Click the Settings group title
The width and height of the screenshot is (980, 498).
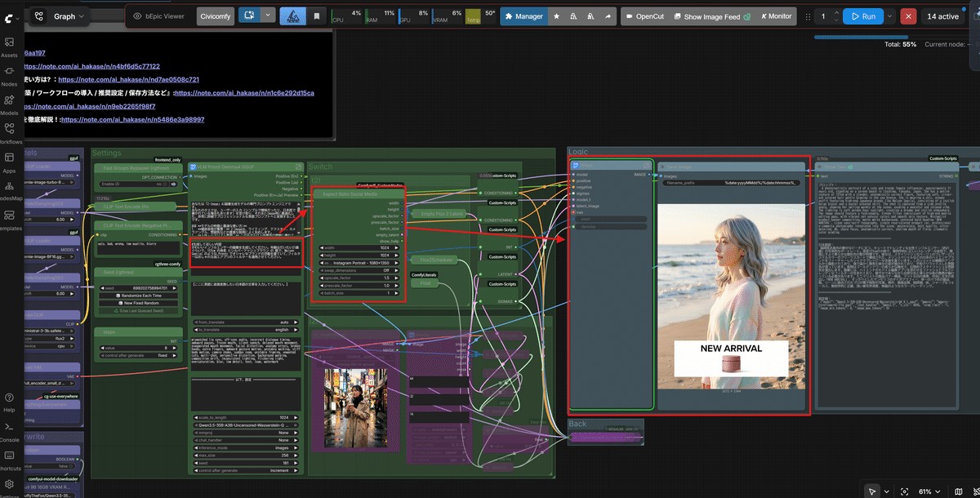(x=107, y=153)
